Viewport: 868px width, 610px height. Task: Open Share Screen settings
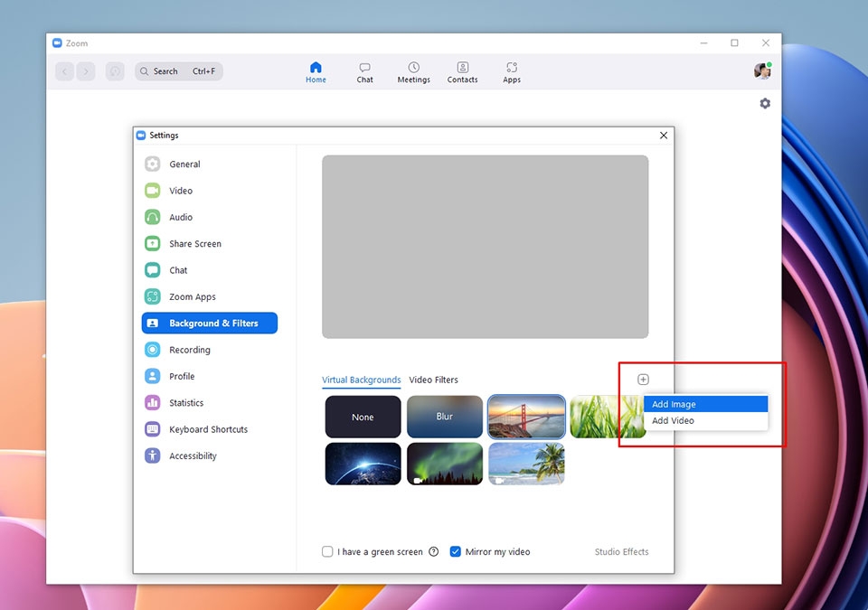click(x=211, y=244)
